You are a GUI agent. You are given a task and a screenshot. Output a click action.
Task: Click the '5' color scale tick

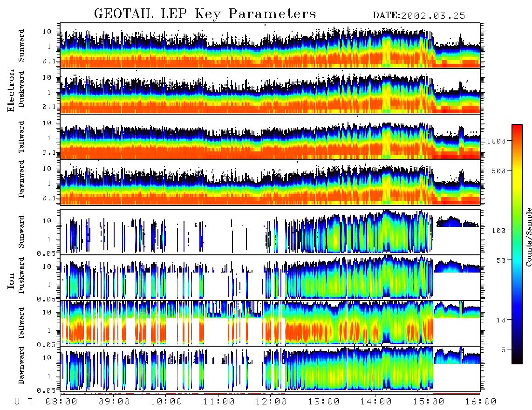[503, 349]
